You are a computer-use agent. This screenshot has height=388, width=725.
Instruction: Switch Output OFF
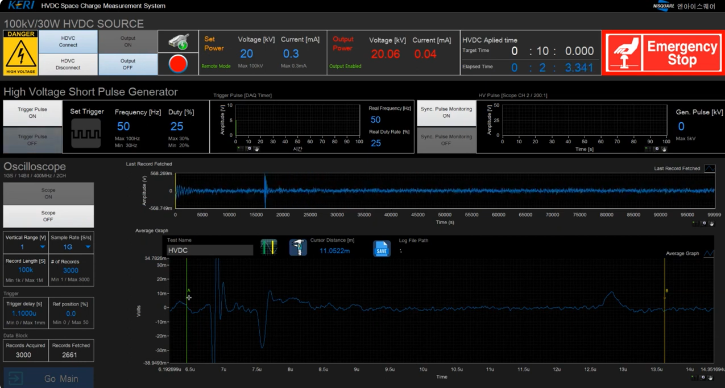pyautogui.click(x=128, y=64)
